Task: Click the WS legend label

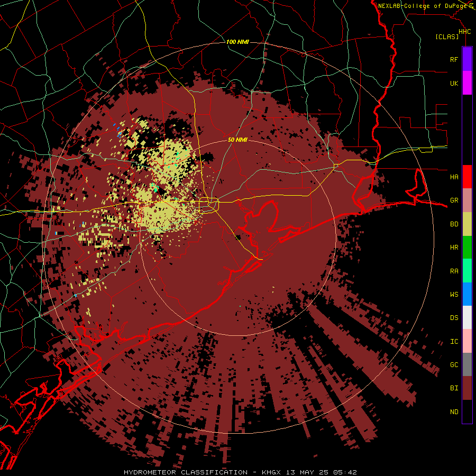Action: pos(454,294)
